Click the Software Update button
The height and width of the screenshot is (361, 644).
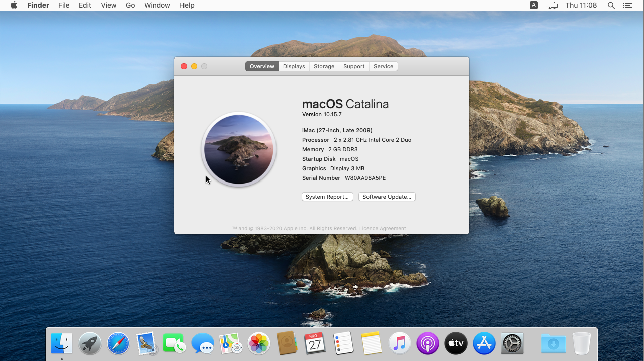[x=387, y=197]
